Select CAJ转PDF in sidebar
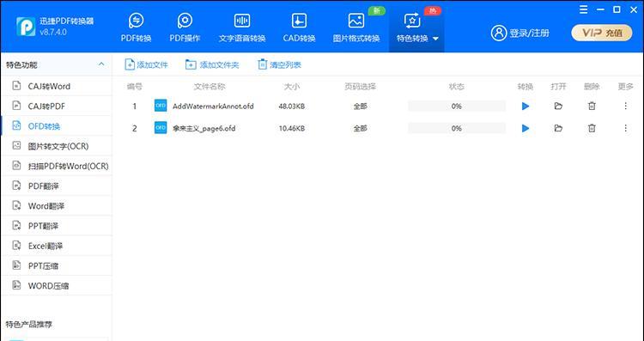The width and height of the screenshot is (644, 341). pyautogui.click(x=57, y=106)
